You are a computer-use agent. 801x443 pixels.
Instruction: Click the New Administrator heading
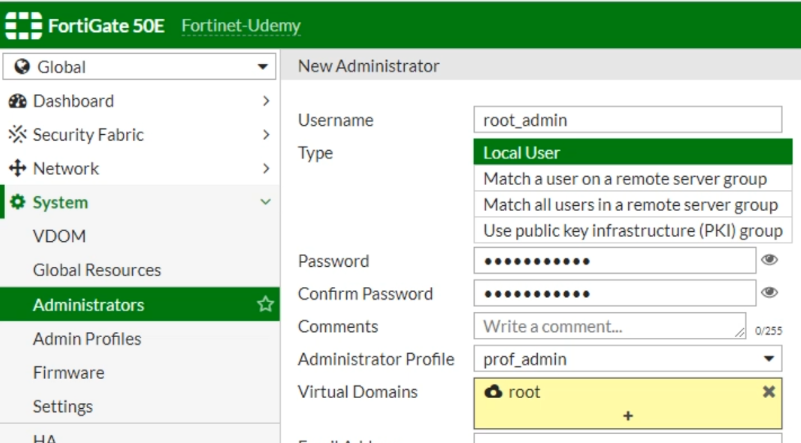tap(368, 66)
